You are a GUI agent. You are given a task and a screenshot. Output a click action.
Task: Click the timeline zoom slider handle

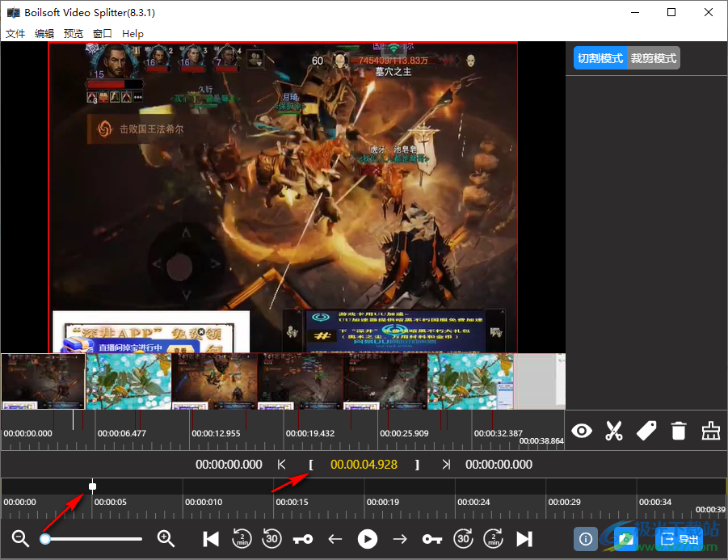[45, 539]
